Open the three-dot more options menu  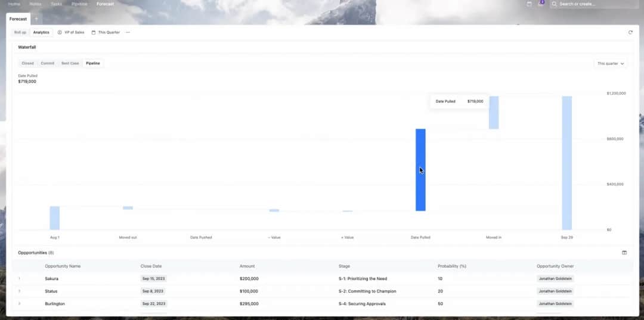tap(128, 32)
